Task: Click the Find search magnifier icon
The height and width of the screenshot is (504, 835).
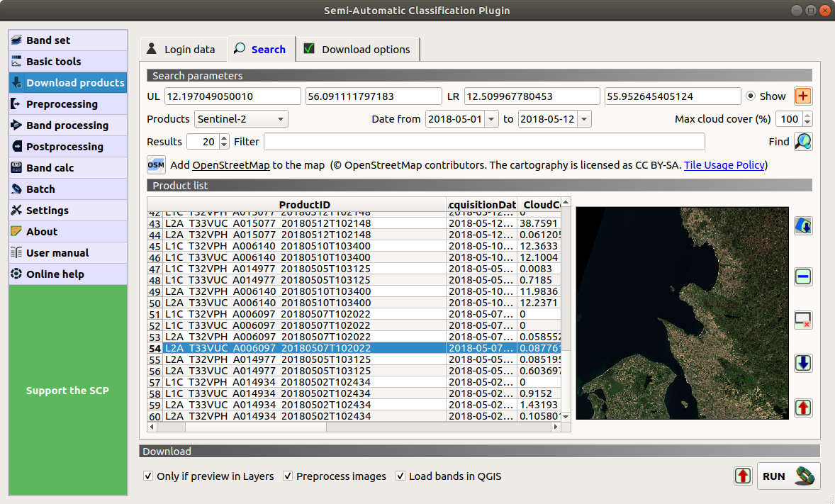Action: point(802,142)
